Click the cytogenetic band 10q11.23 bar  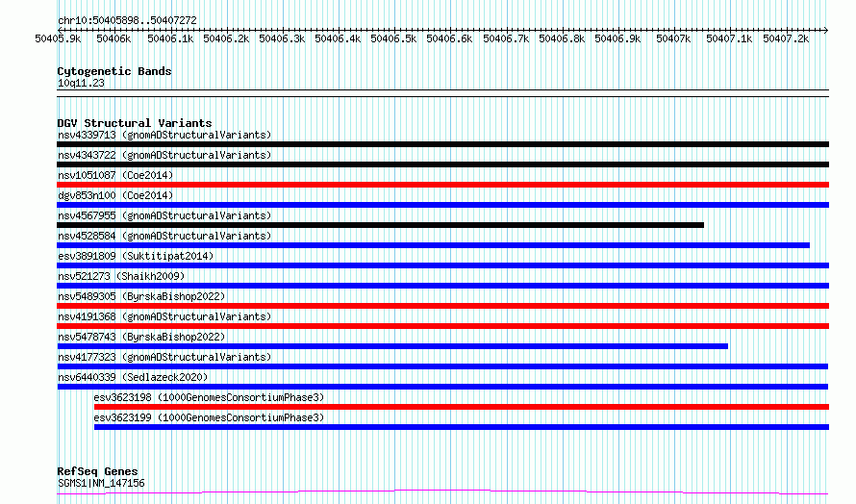(x=442, y=93)
